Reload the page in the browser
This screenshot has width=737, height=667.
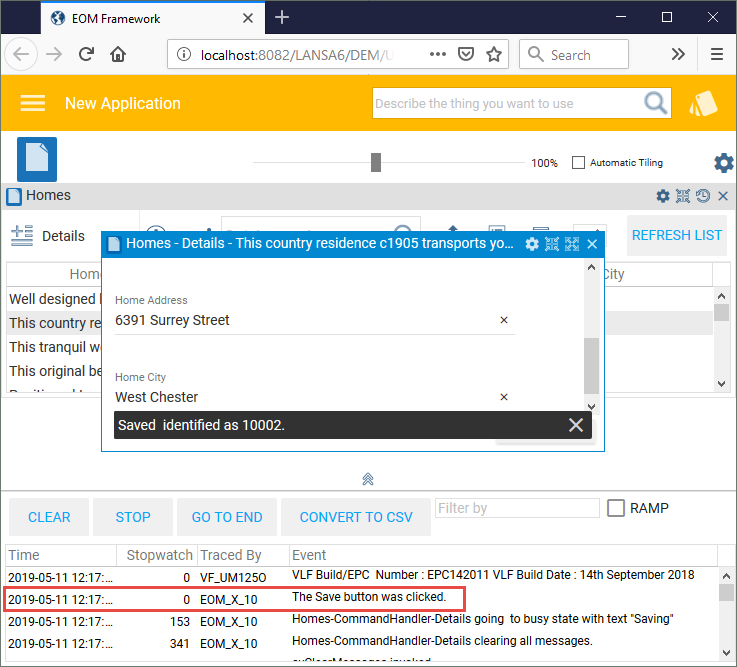pyautogui.click(x=87, y=55)
